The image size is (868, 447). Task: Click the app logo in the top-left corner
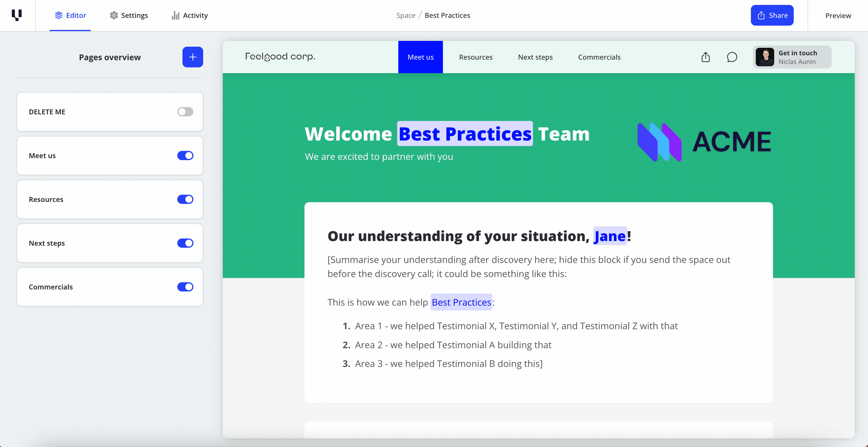pyautogui.click(x=17, y=15)
